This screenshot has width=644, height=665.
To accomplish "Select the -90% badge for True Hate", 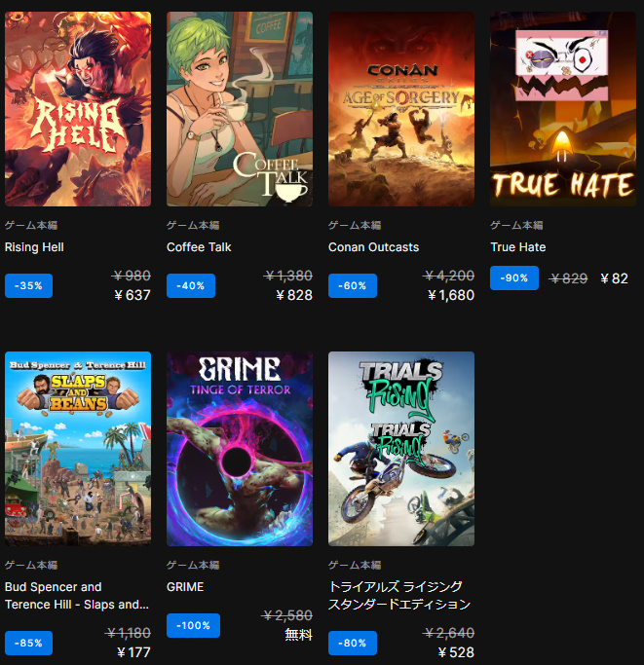I will coord(514,278).
